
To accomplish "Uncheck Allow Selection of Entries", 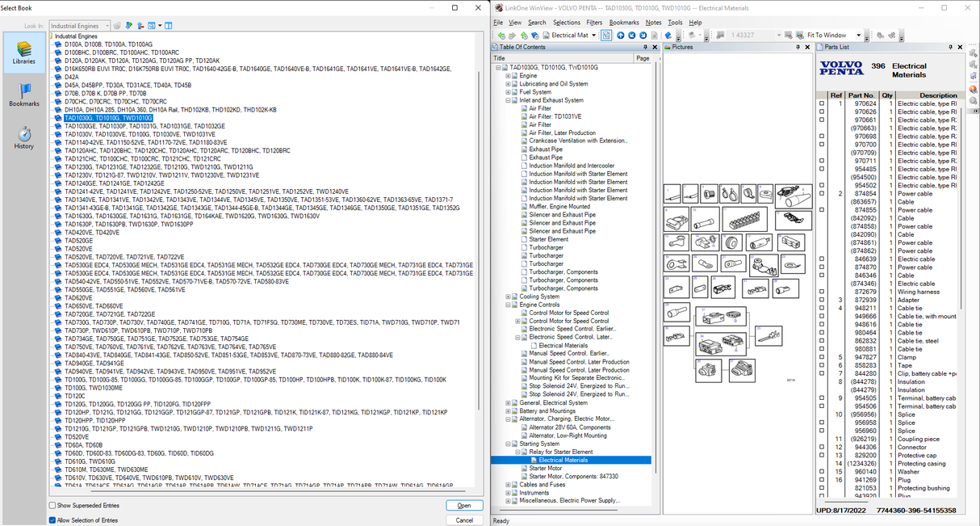I will pos(53,520).
